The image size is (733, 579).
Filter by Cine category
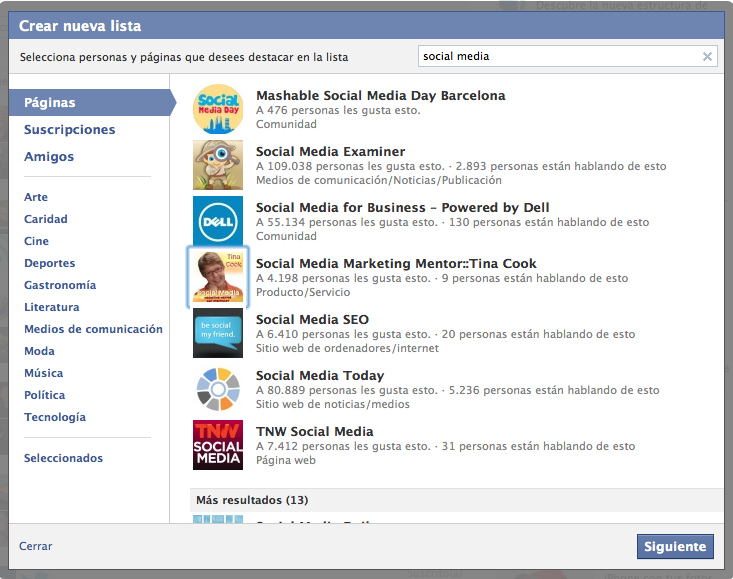(x=36, y=241)
